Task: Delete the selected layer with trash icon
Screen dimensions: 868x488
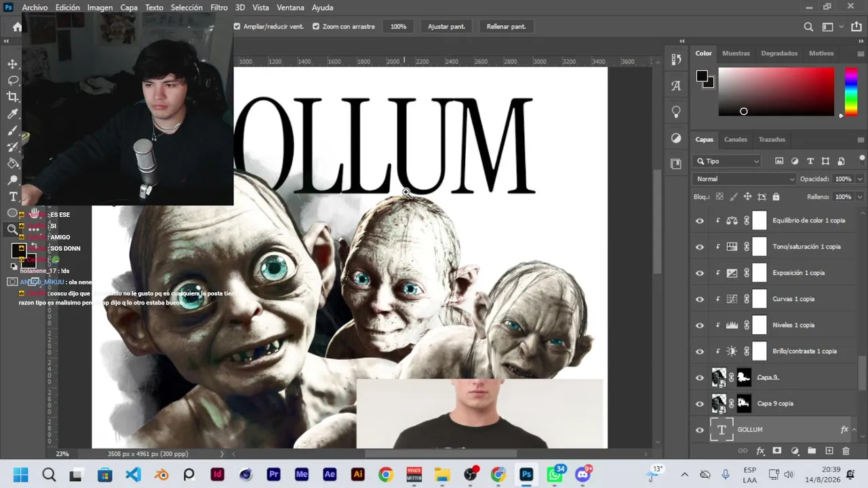Action: coord(846,451)
